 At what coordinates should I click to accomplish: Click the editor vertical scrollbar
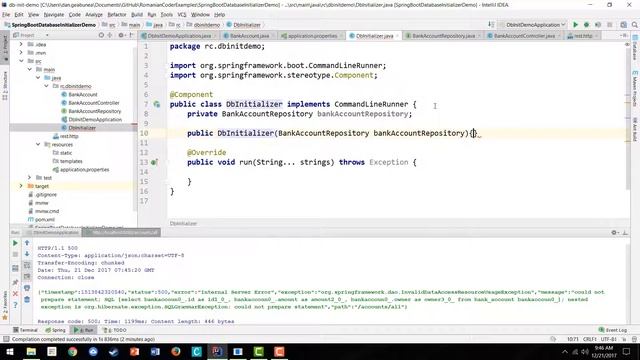(628, 116)
